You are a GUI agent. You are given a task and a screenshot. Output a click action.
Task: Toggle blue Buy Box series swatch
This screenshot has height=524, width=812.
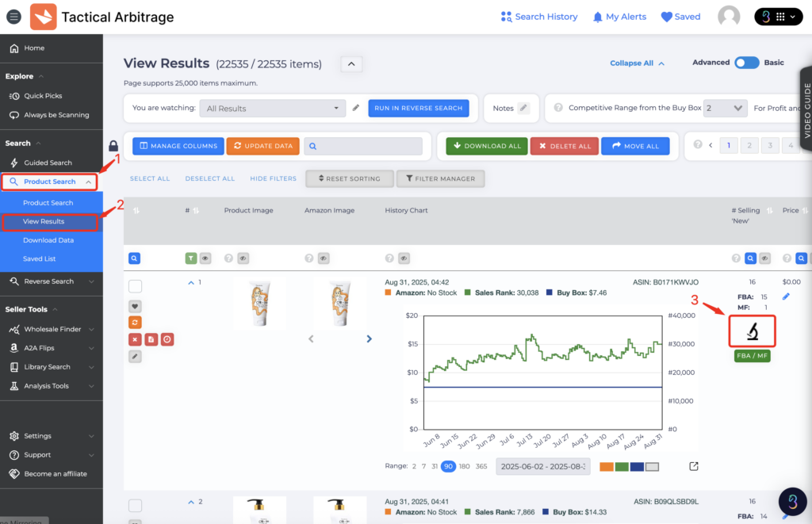[x=637, y=467]
